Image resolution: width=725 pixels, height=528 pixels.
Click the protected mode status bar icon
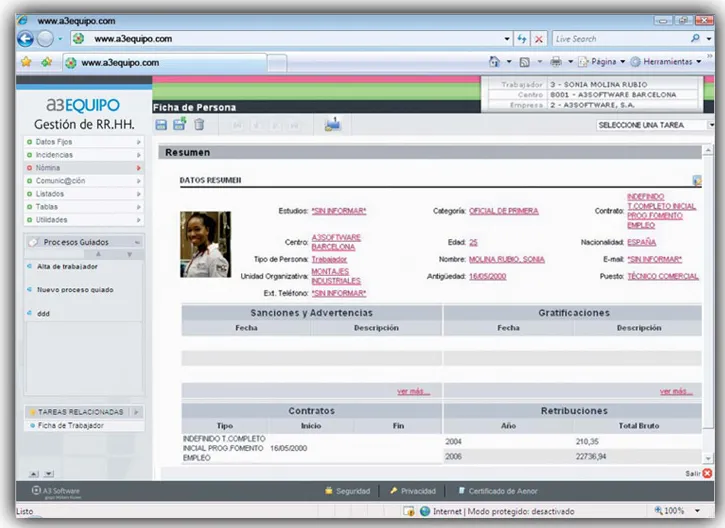(x=409, y=511)
